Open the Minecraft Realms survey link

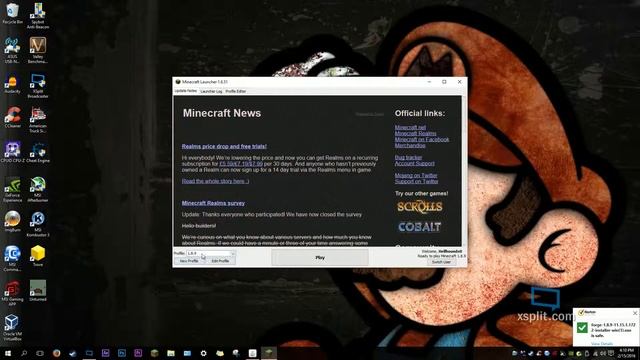coord(213,203)
